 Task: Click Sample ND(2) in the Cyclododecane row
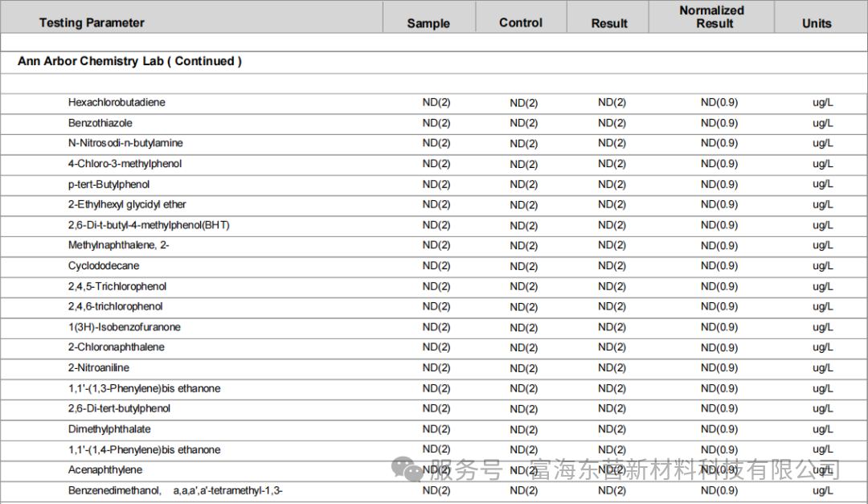coord(436,266)
